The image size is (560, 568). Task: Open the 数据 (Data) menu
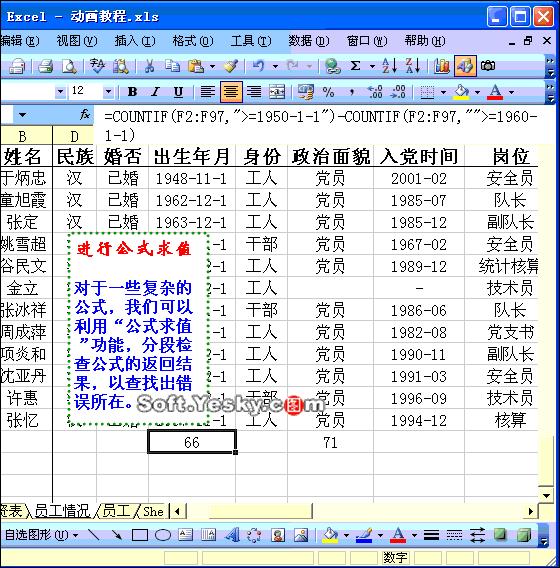(x=309, y=41)
